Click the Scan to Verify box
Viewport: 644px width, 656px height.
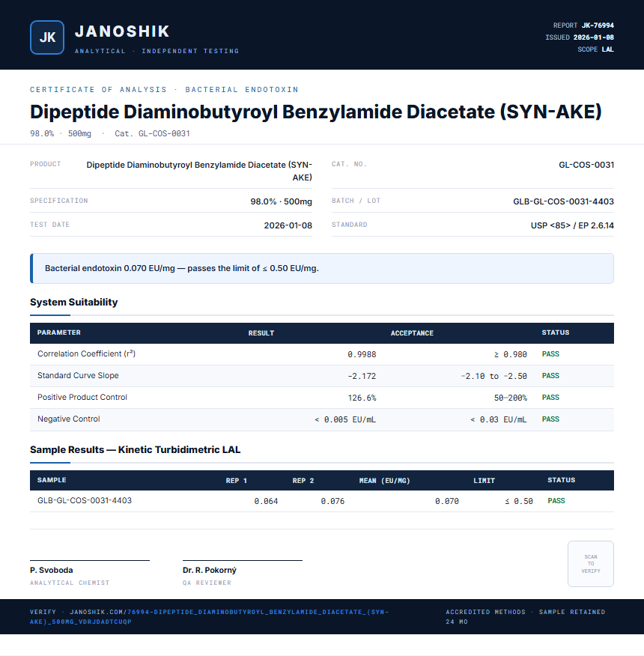[x=590, y=564]
